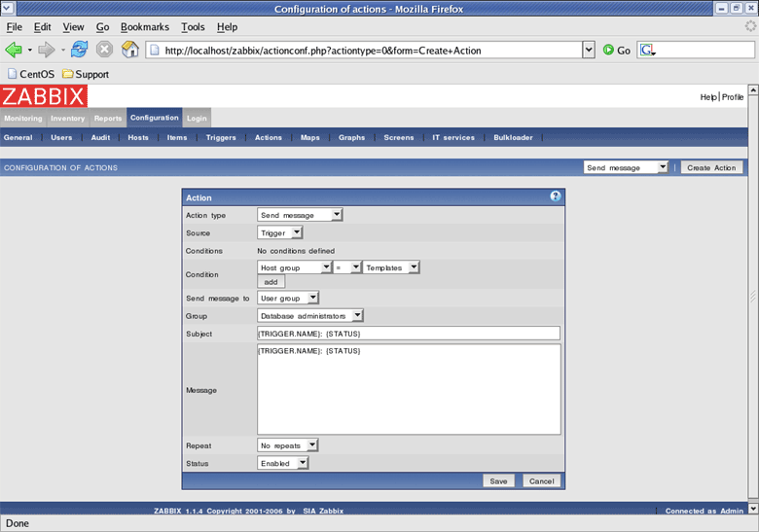759x532 pixels.
Task: Click the Save button
Action: (x=498, y=480)
